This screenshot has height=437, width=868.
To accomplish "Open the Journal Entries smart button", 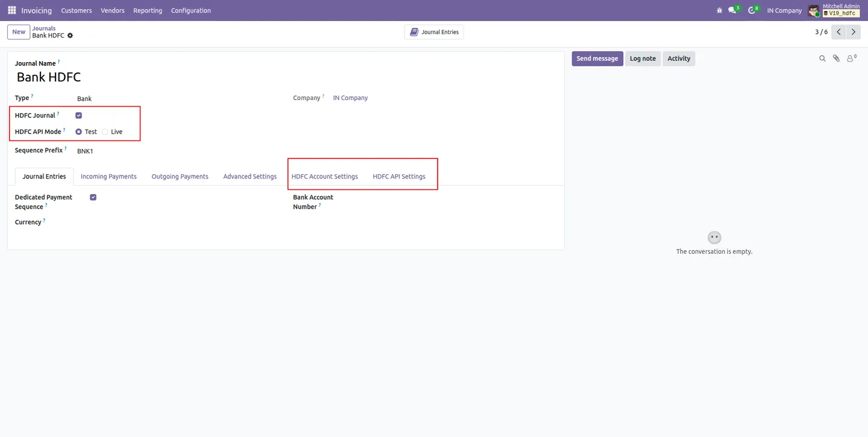I will (434, 32).
